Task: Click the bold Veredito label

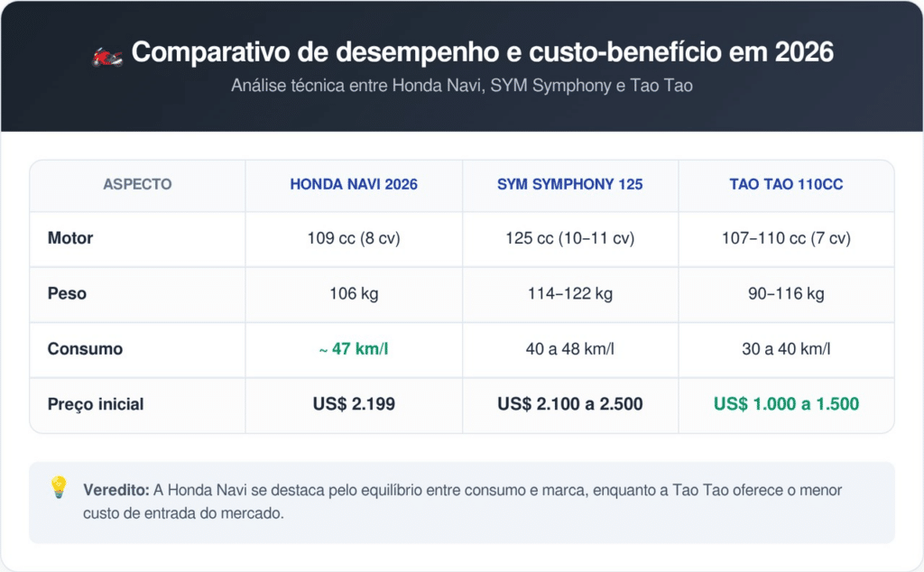Action: point(115,490)
